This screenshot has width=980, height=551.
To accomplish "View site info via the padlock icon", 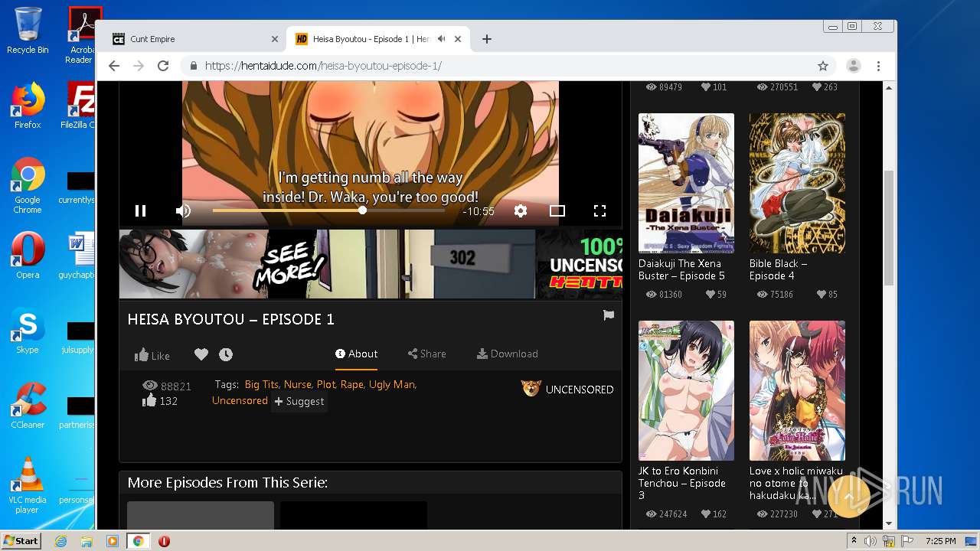I will pos(194,66).
